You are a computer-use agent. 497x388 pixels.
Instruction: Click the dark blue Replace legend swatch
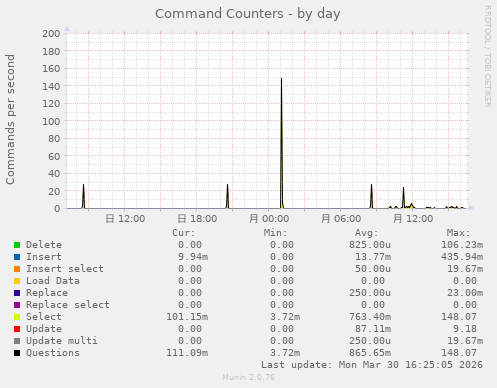pos(17,293)
